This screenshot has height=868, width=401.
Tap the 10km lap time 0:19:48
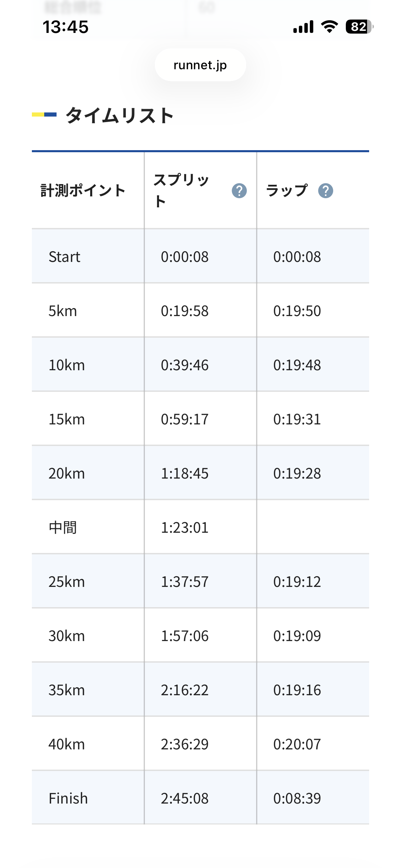coord(297,365)
